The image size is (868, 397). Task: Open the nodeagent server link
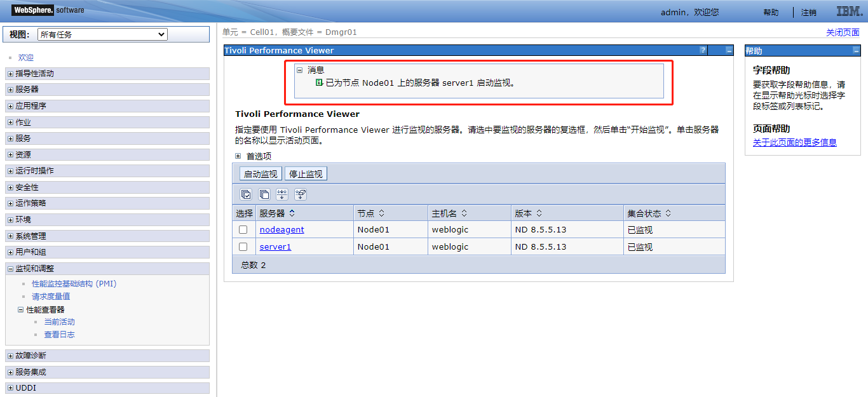tap(281, 230)
